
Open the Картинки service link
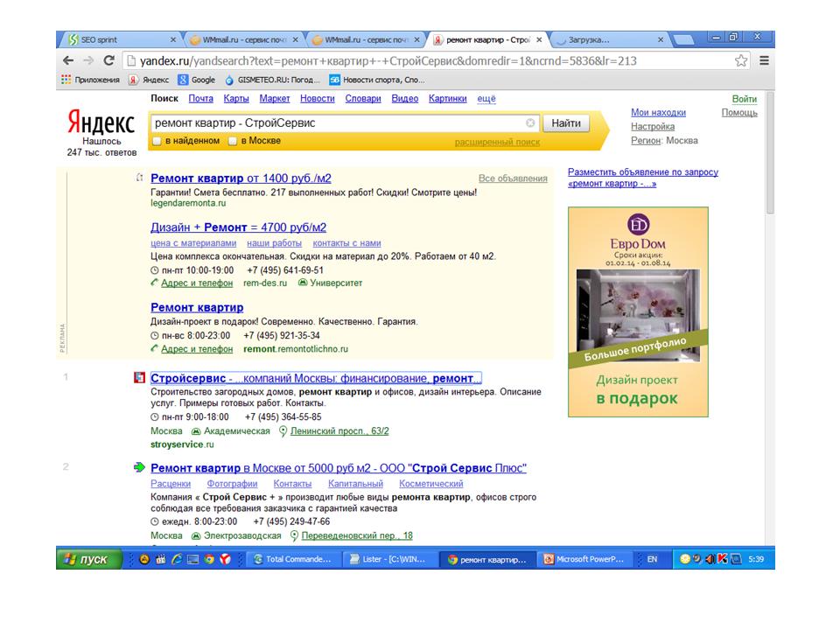[448, 99]
